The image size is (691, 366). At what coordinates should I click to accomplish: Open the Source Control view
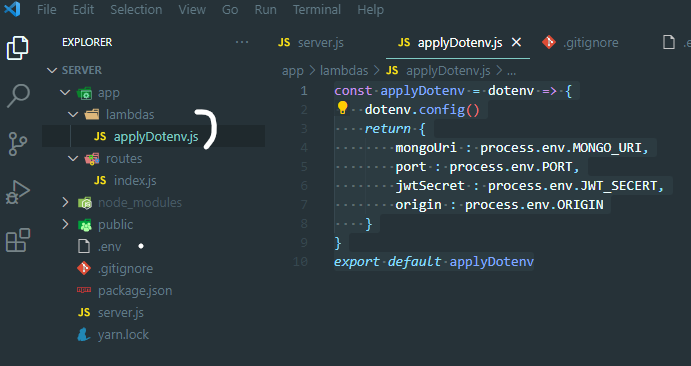coord(18,144)
